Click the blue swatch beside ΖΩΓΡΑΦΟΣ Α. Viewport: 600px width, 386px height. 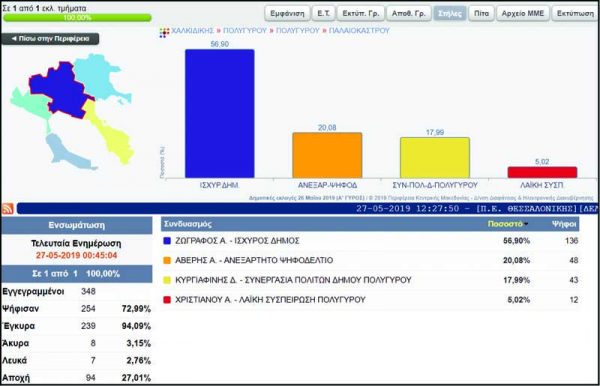coord(167,241)
